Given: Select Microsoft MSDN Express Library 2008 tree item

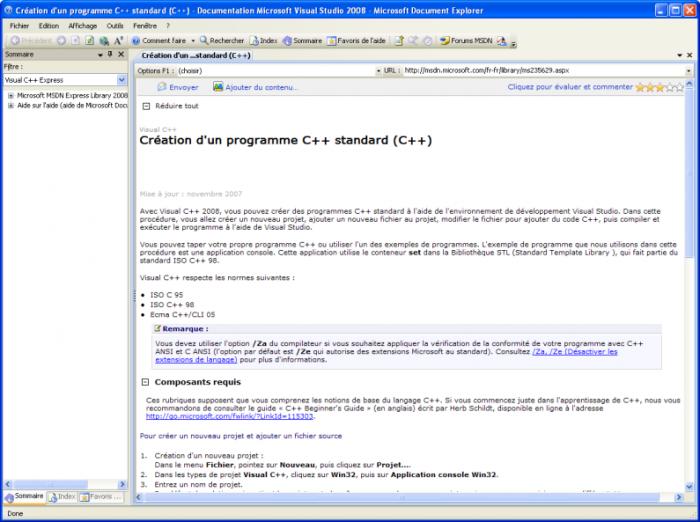Looking at the screenshot, I should point(72,96).
